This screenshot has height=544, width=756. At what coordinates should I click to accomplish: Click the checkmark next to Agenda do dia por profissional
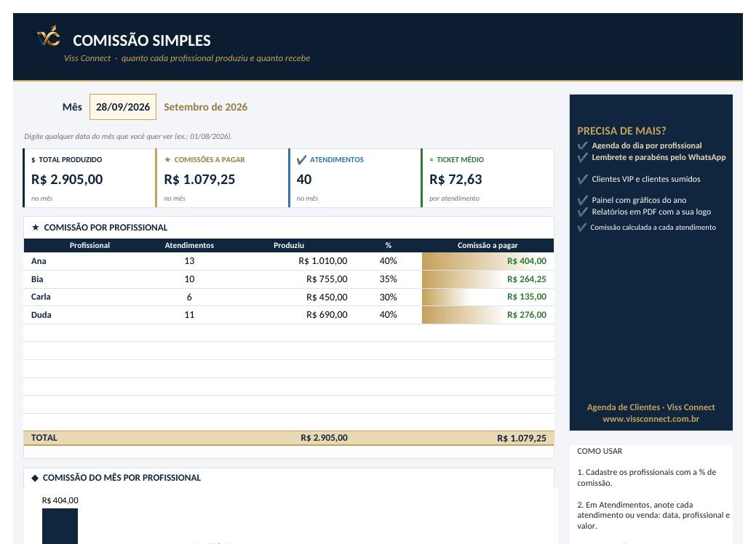point(583,145)
